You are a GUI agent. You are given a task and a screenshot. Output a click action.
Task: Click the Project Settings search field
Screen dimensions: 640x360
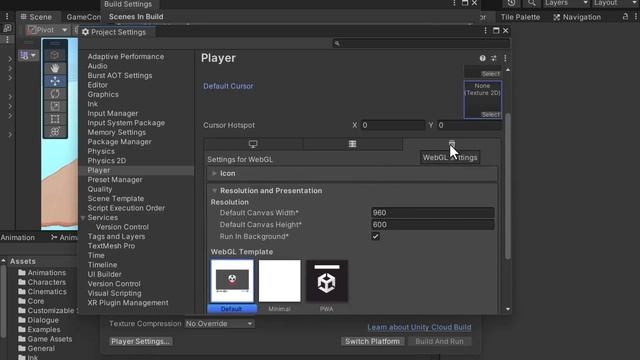[422, 43]
